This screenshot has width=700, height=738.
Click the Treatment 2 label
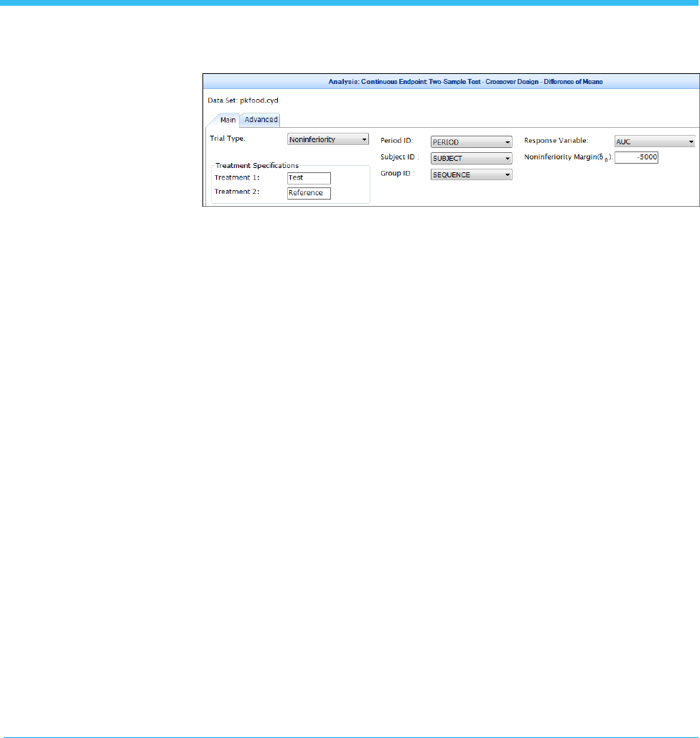coord(237,192)
